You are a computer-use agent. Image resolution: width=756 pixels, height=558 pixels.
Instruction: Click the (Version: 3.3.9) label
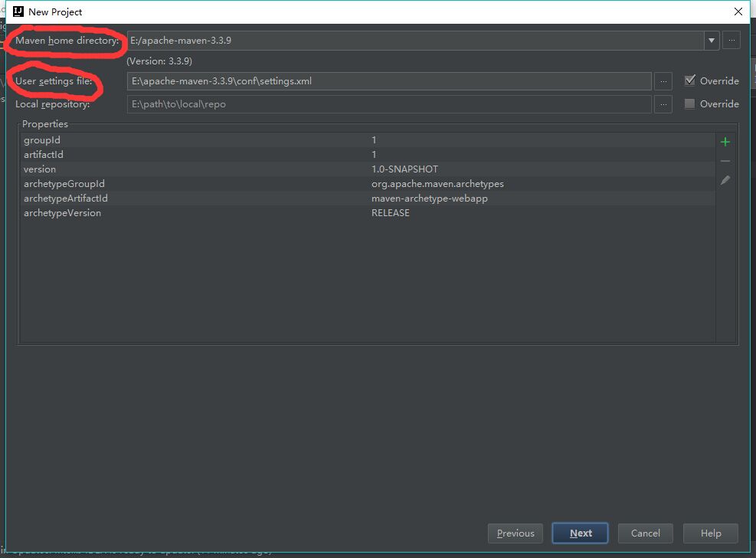[x=159, y=61]
